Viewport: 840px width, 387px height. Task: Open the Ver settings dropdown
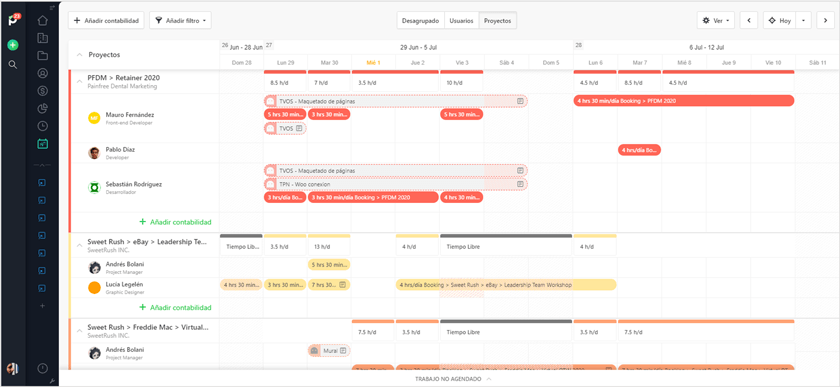tap(716, 21)
